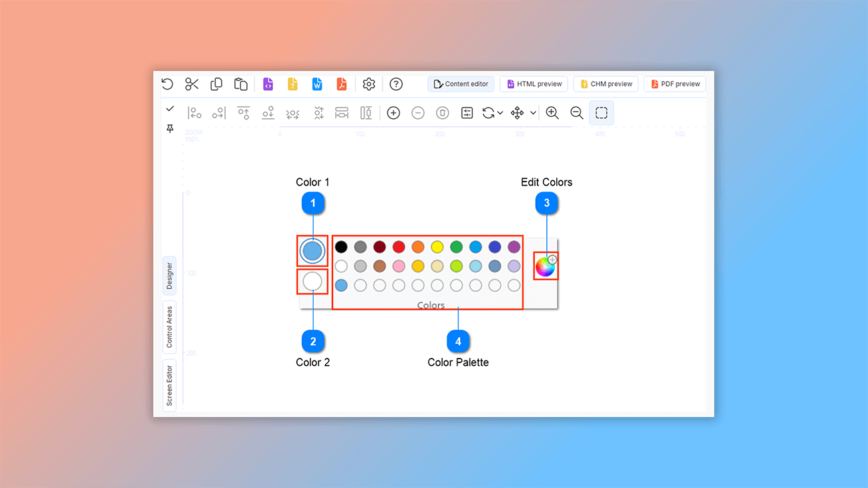868x488 pixels.
Task: Select the Zoom In magnifier tool
Action: [552, 113]
